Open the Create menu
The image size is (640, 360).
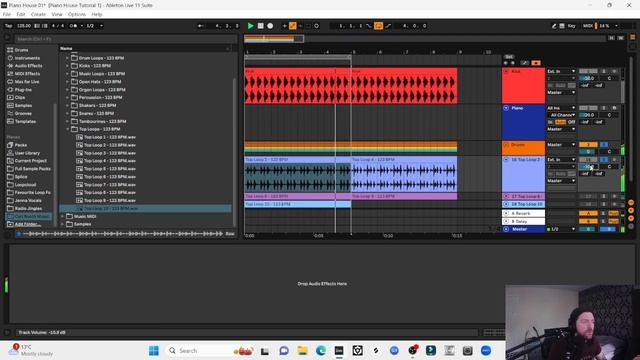tap(38, 14)
